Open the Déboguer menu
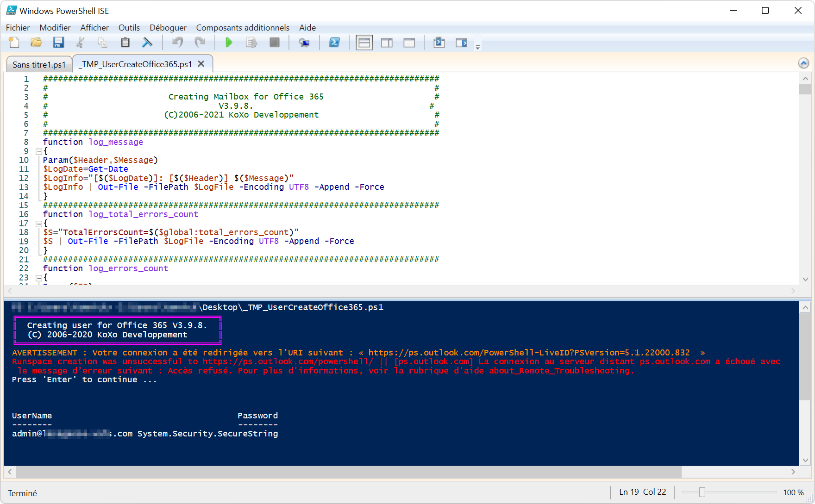The height and width of the screenshot is (504, 815). coord(168,28)
